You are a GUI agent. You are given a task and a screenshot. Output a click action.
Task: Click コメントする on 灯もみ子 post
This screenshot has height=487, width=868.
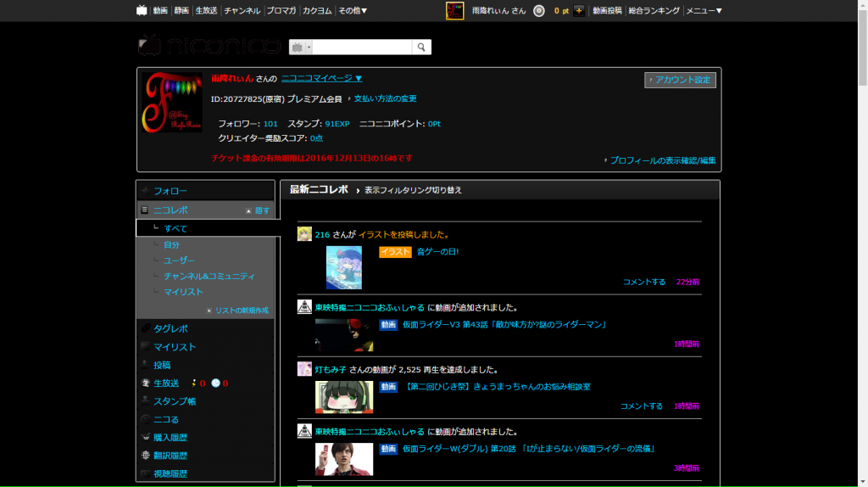641,406
